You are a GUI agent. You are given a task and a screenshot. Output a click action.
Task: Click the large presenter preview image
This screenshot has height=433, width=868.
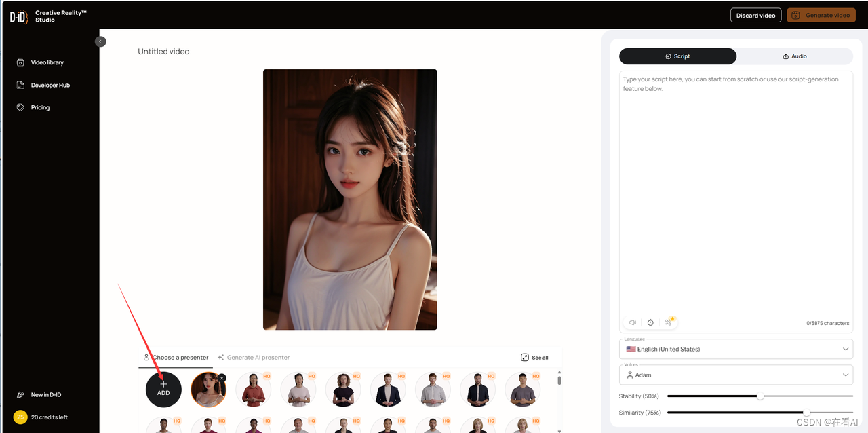[x=350, y=200]
